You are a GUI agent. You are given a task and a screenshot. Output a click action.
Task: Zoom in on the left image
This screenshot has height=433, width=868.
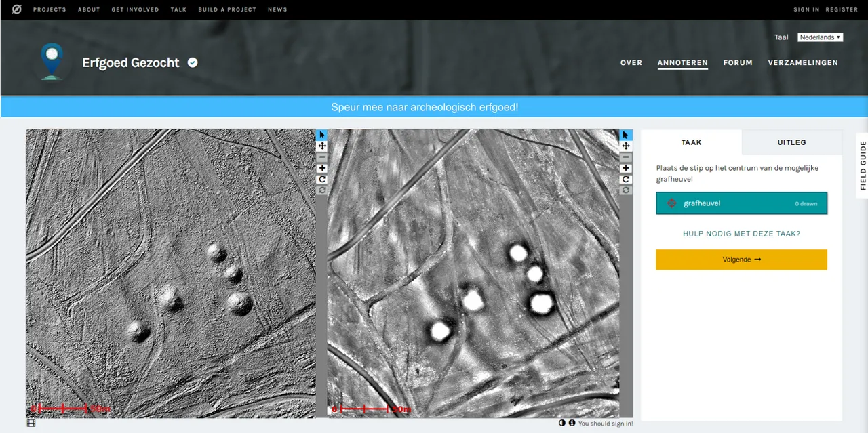click(x=322, y=168)
